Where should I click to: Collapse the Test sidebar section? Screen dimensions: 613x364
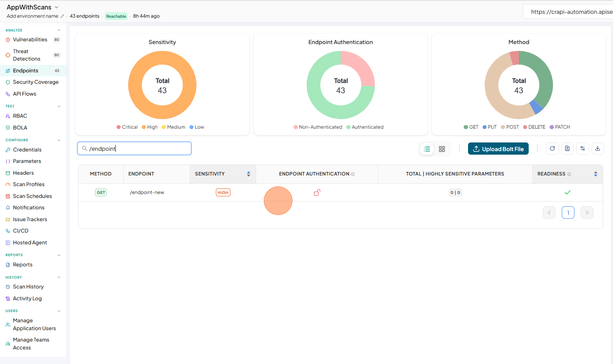[59, 106]
